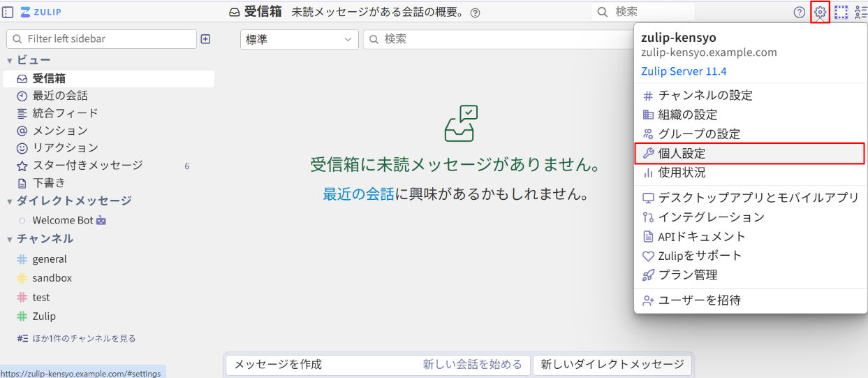Collapse the チャンネル section
Image resolution: width=868 pixels, height=378 pixels.
pyautogui.click(x=10, y=239)
